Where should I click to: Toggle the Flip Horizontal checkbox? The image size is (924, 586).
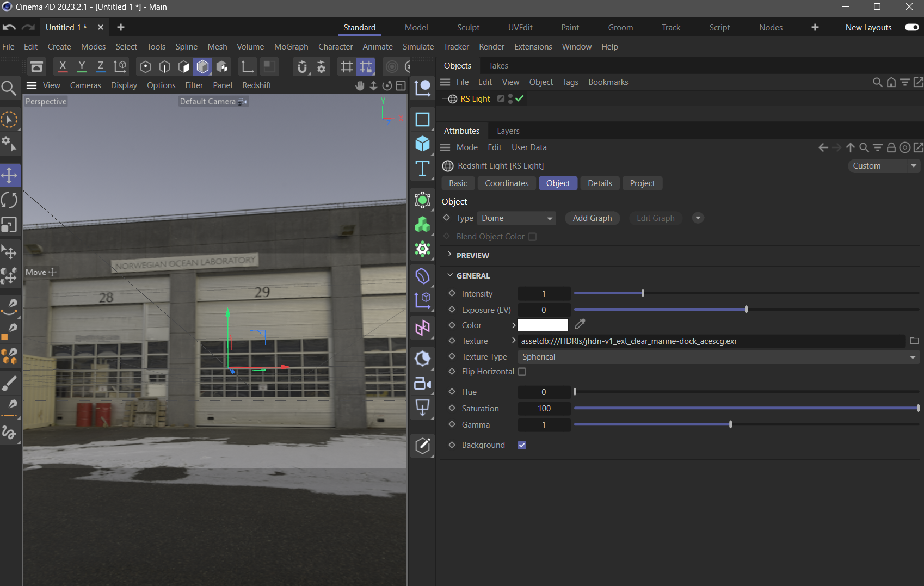[522, 372]
